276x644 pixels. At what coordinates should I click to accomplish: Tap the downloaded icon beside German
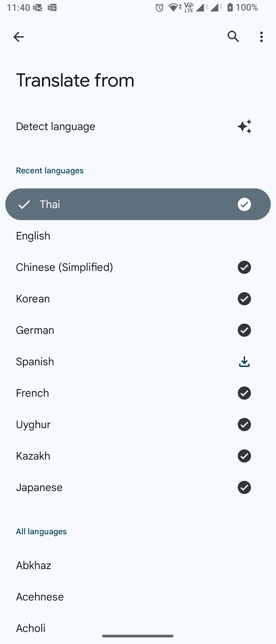pos(244,330)
